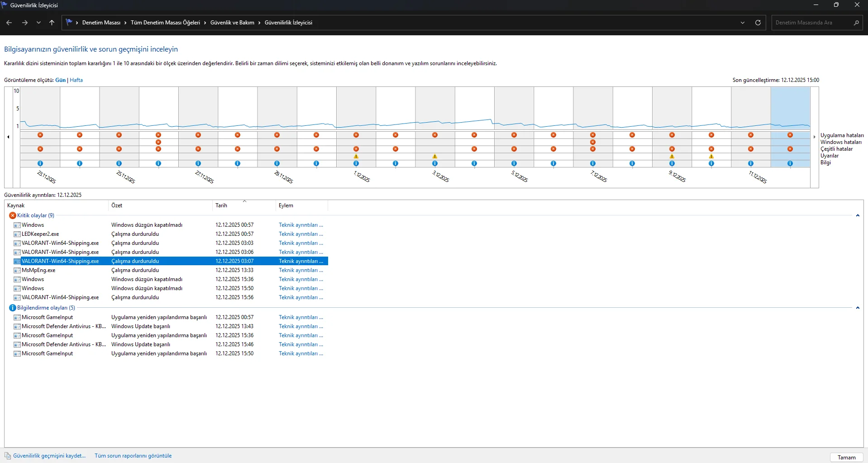Switch chart view to Gün
Image resolution: width=868 pixels, height=463 pixels.
(60, 80)
